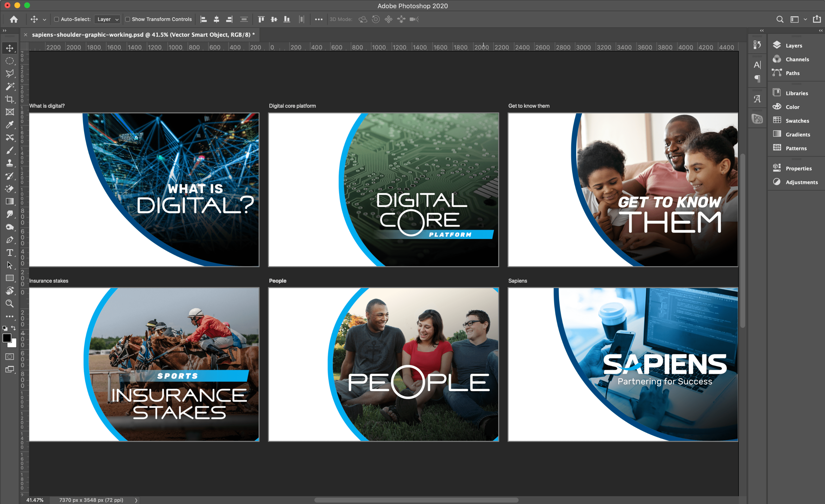Select the Brush tool

click(x=10, y=150)
